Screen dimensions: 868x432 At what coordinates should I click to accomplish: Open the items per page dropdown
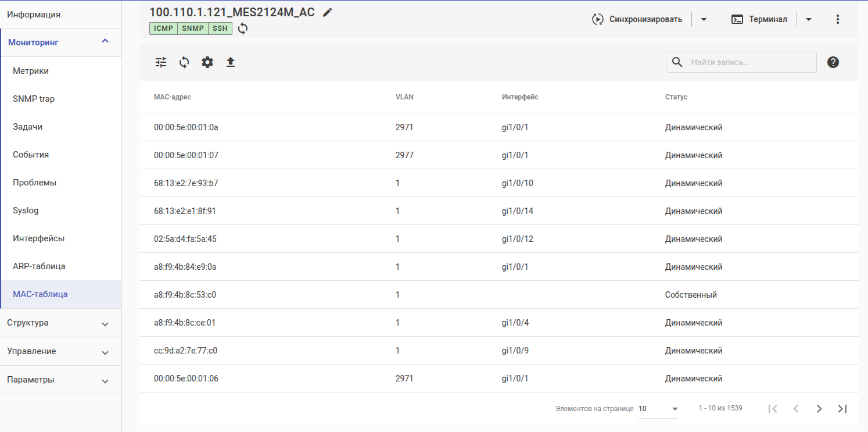coord(658,409)
